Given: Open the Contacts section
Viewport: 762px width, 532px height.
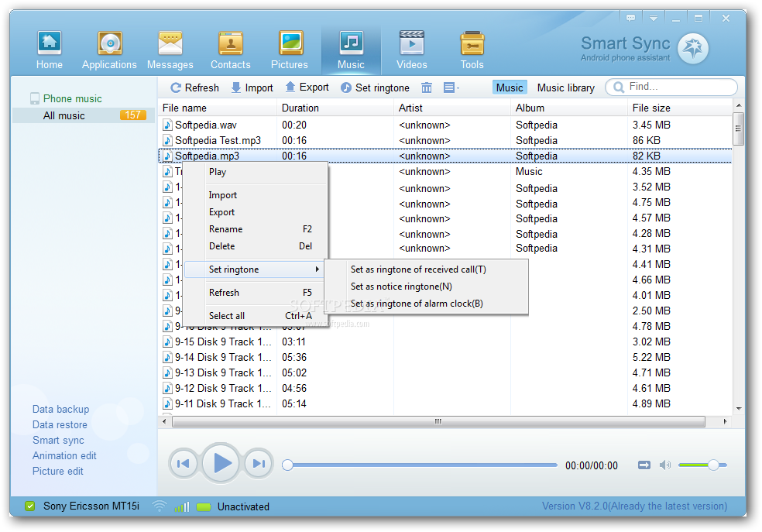Looking at the screenshot, I should pyautogui.click(x=230, y=50).
